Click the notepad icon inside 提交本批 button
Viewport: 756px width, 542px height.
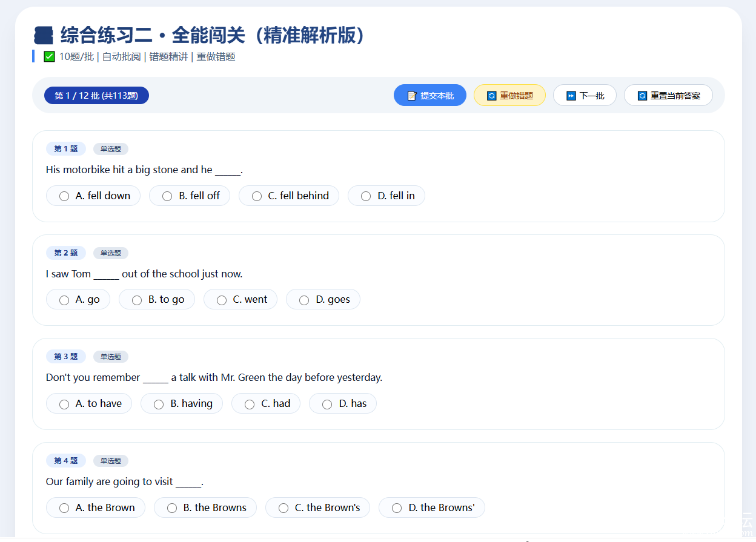tap(412, 96)
